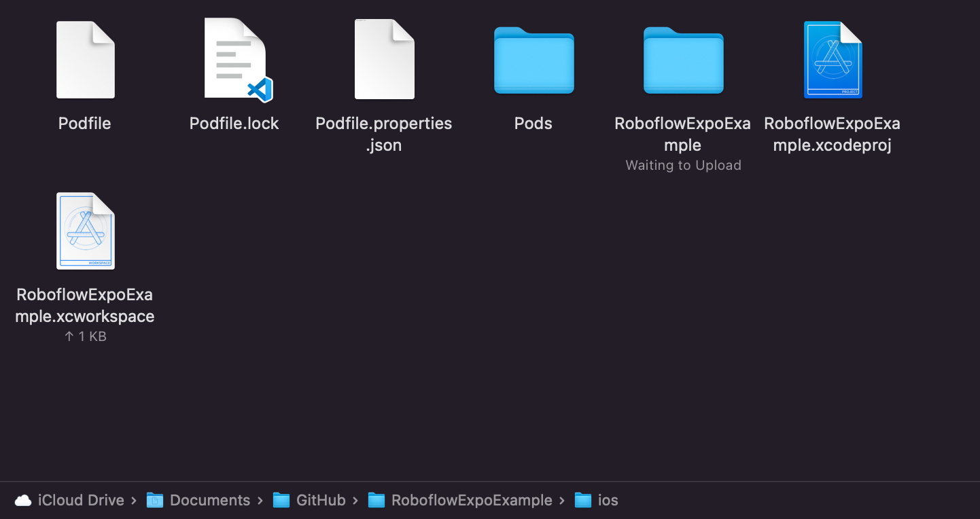Click the RoboflowExpoExample.xcodeproj file name text

point(832,134)
